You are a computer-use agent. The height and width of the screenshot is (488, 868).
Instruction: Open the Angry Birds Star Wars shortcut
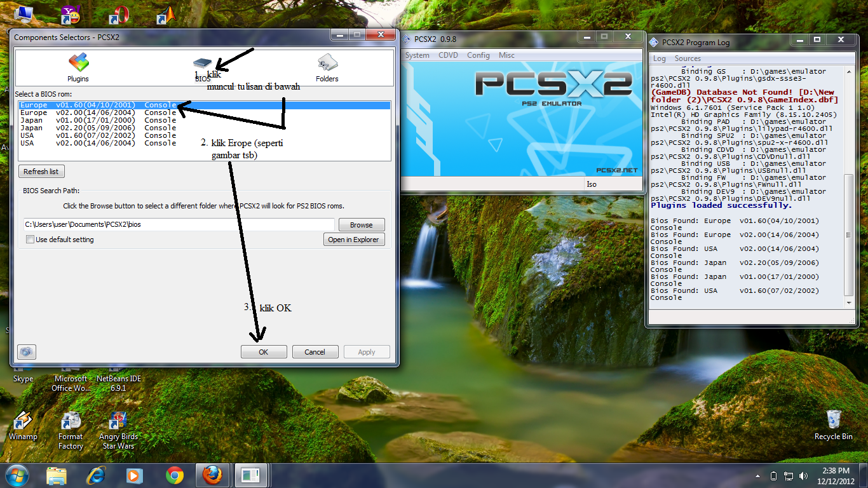[118, 430]
